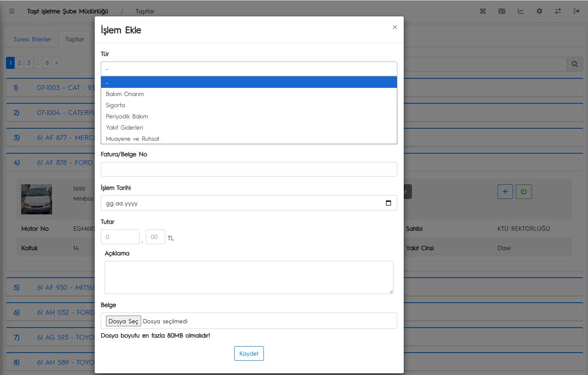This screenshot has width=588, height=375.
Task: Go to page 6 in pagination
Action: click(47, 63)
